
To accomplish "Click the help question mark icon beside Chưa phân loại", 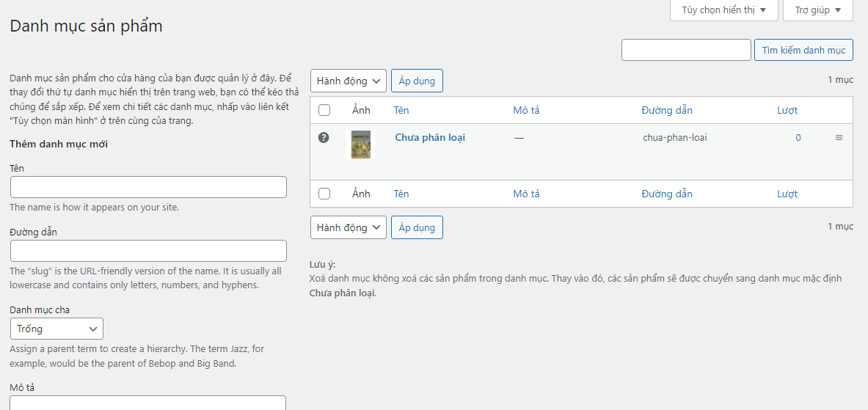I will coord(324,137).
